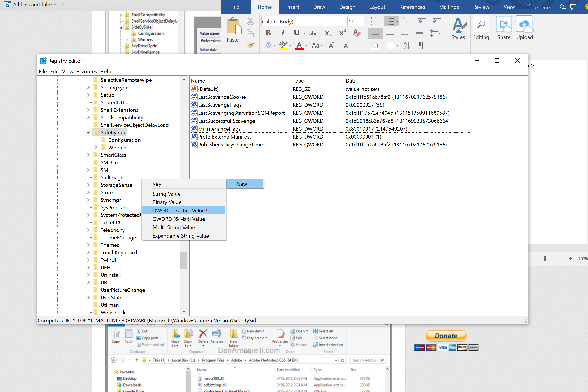Click the PayPal Donate button
Image resolution: width=588 pixels, height=392 pixels.
(x=446, y=336)
